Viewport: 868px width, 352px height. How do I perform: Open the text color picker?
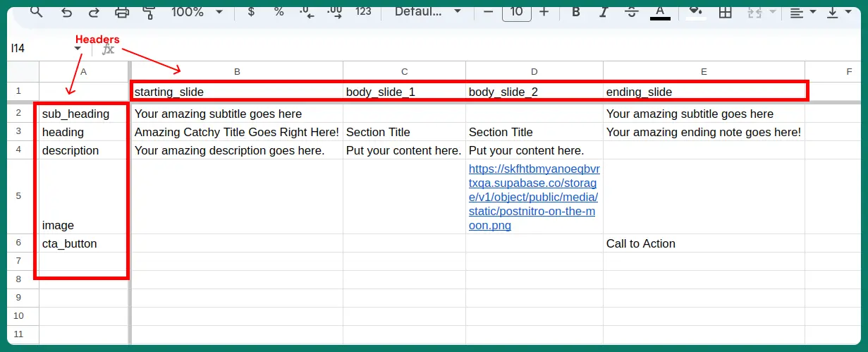(660, 11)
